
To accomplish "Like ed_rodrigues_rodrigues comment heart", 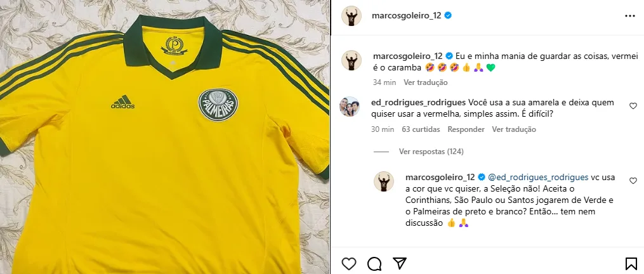I will click(633, 106).
